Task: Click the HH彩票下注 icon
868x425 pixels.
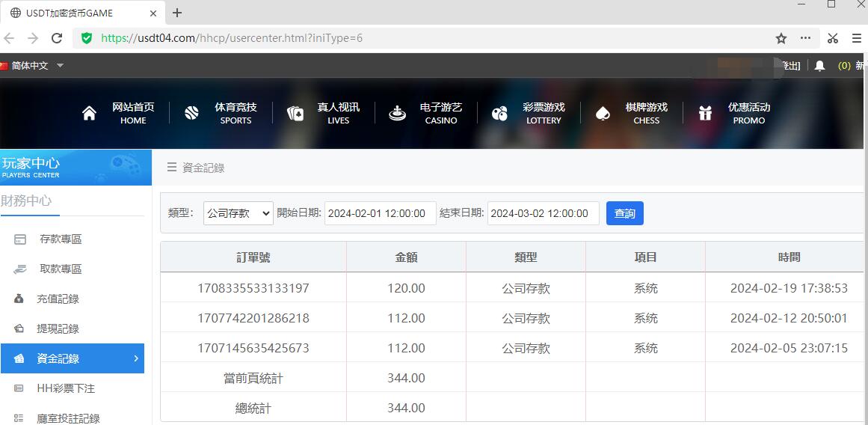Action: 19,389
